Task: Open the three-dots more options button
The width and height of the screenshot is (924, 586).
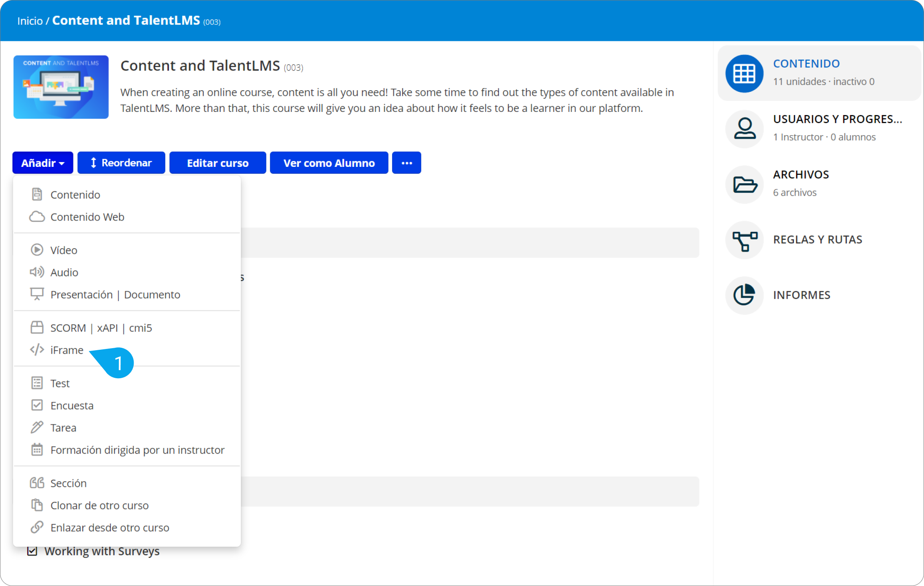Action: (407, 163)
